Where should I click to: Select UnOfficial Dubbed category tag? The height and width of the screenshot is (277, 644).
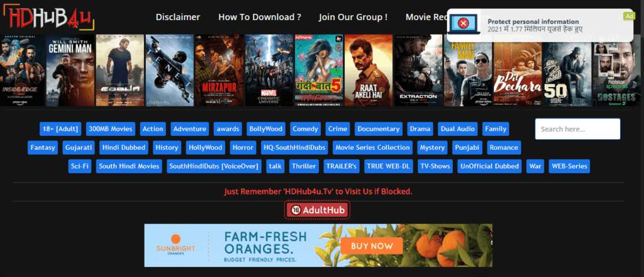489,166
